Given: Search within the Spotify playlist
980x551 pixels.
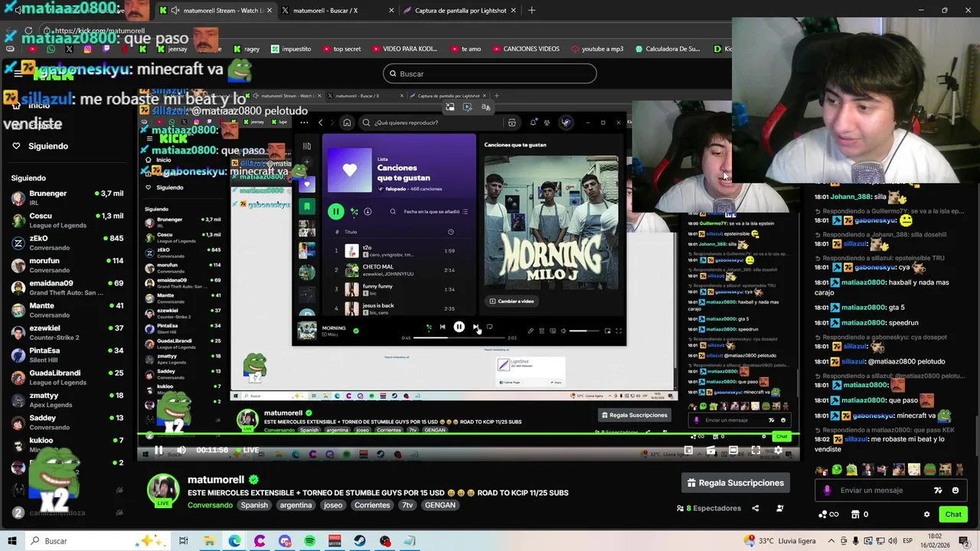Looking at the screenshot, I should (x=393, y=212).
